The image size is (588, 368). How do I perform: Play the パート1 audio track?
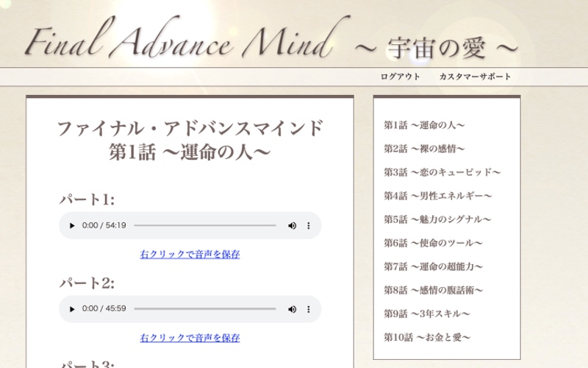pyautogui.click(x=72, y=226)
